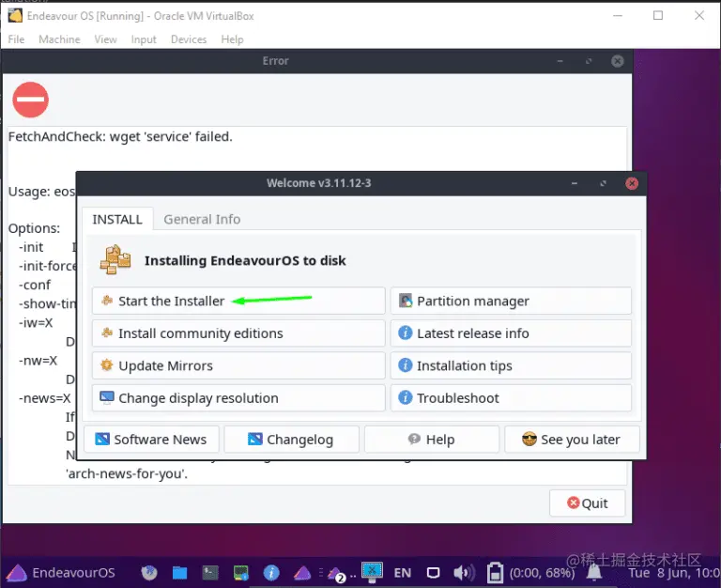Open VirtualBox Help menu
This screenshot has height=588, width=721.
tap(232, 39)
